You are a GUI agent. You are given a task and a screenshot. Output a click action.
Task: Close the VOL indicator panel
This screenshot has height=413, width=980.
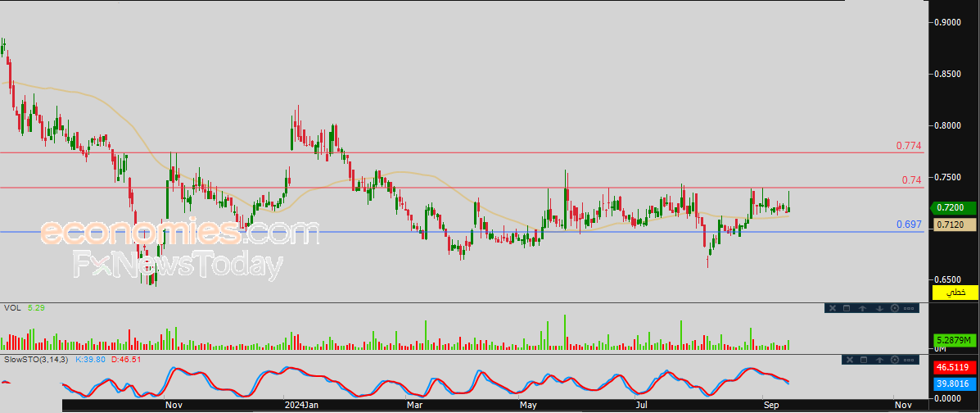[x=833, y=308]
